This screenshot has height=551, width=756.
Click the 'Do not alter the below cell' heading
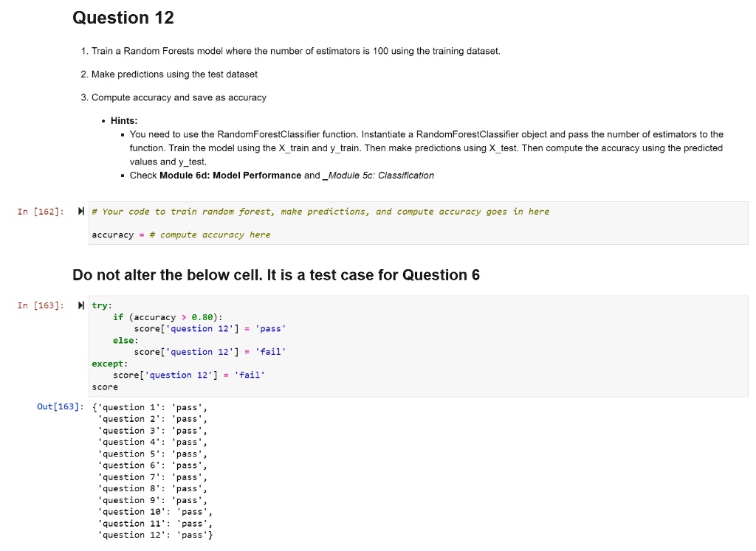pyautogui.click(x=275, y=275)
